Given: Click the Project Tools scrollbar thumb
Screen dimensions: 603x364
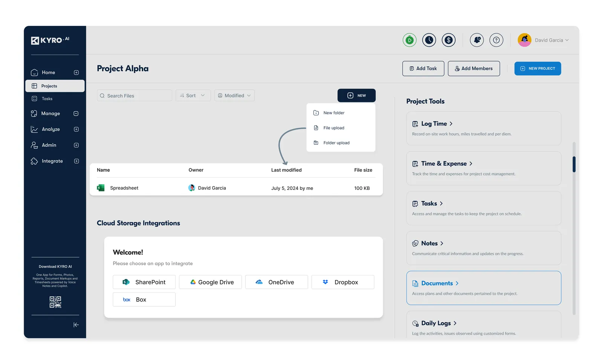Looking at the screenshot, I should pyautogui.click(x=574, y=164).
